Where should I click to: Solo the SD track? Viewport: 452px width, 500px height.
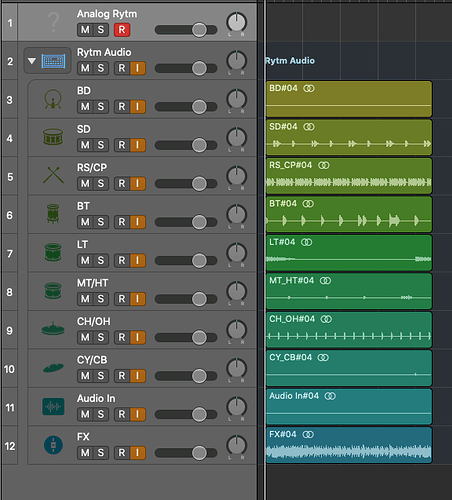[x=101, y=145]
